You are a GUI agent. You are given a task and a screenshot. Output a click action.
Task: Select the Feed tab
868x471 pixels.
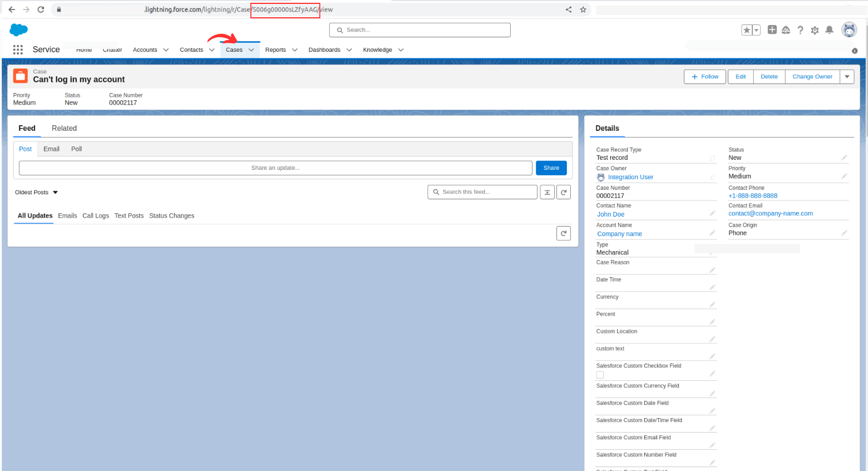pyautogui.click(x=27, y=128)
